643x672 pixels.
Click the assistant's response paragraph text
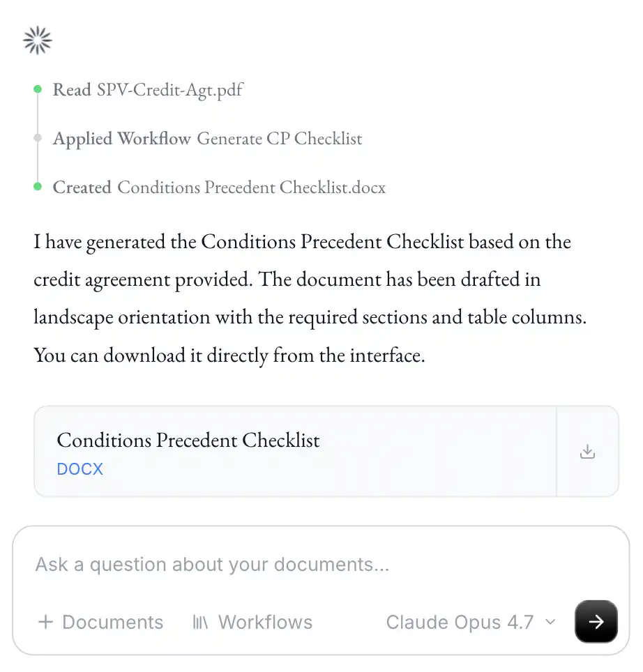tap(307, 299)
